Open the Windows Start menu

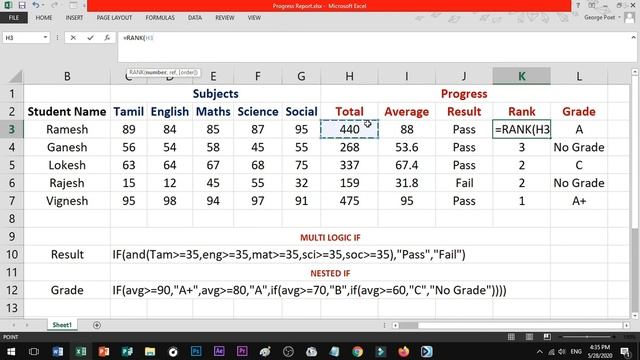(11, 351)
